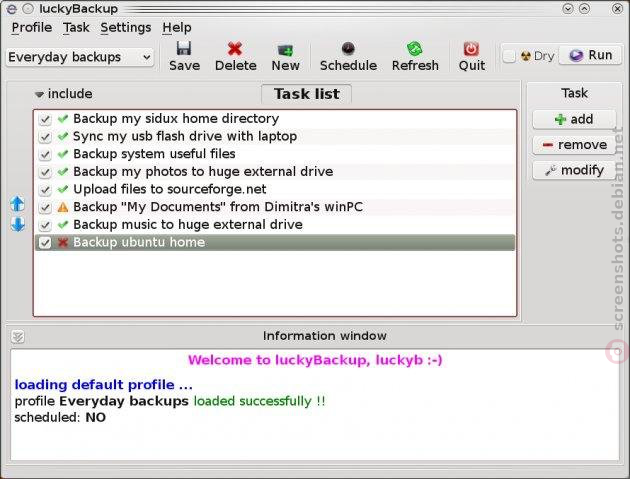The height and width of the screenshot is (479, 630).
Task: Minimize the luckyBackup window
Action: (x=568, y=8)
